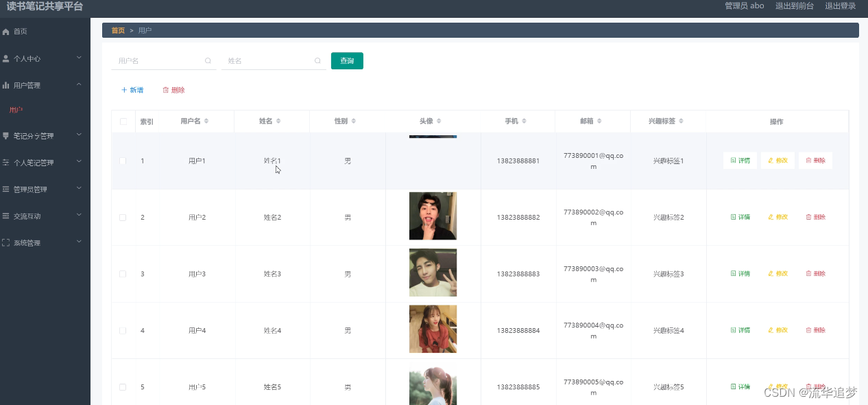Viewport: 868px width, 405px height.
Task: Click 退出到前台 in the top bar
Action: point(795,5)
